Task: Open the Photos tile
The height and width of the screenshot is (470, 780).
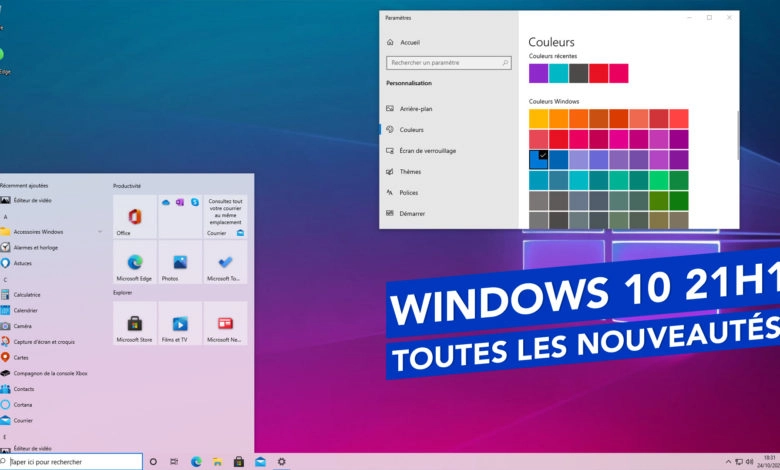Action: point(180,262)
